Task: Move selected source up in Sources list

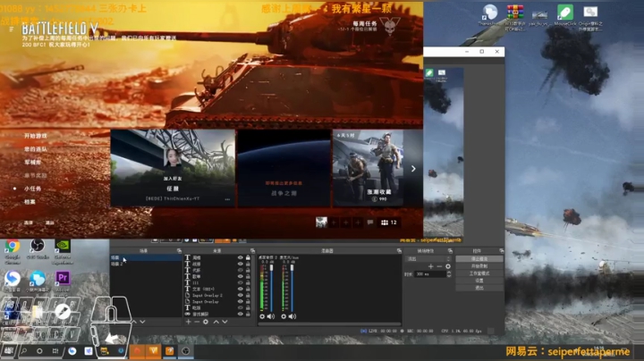Action: (216, 322)
